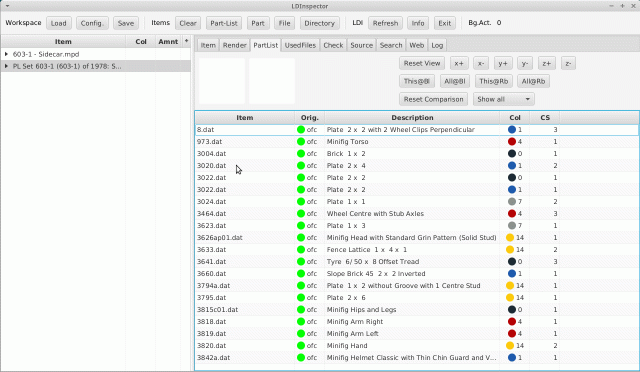
Task: Click the This@Rb button
Action: 493,81
